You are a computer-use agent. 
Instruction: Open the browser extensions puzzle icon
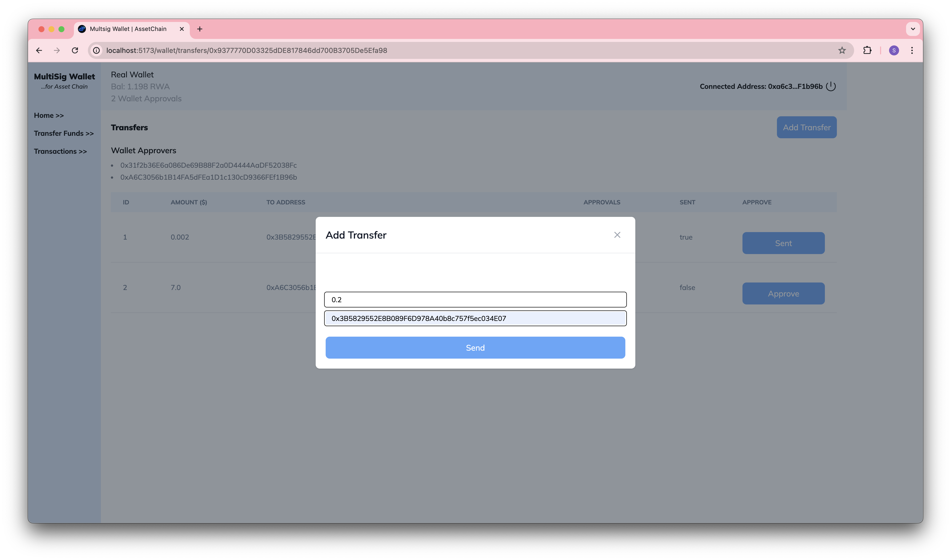click(867, 50)
